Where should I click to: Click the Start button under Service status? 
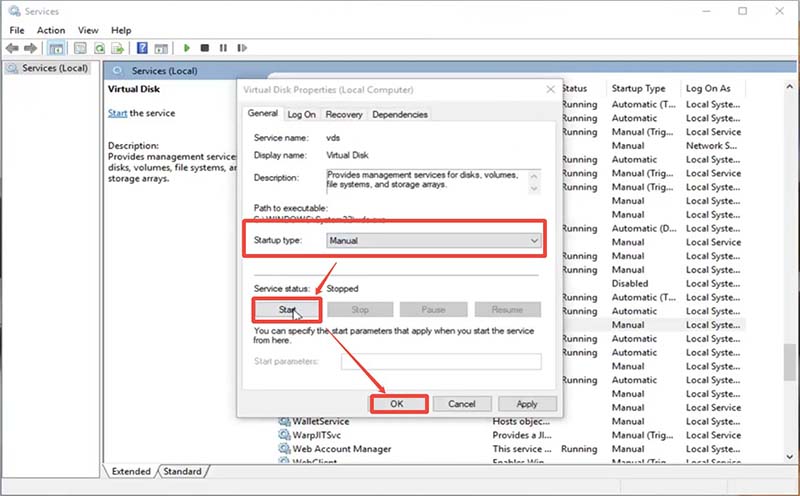tap(285, 310)
